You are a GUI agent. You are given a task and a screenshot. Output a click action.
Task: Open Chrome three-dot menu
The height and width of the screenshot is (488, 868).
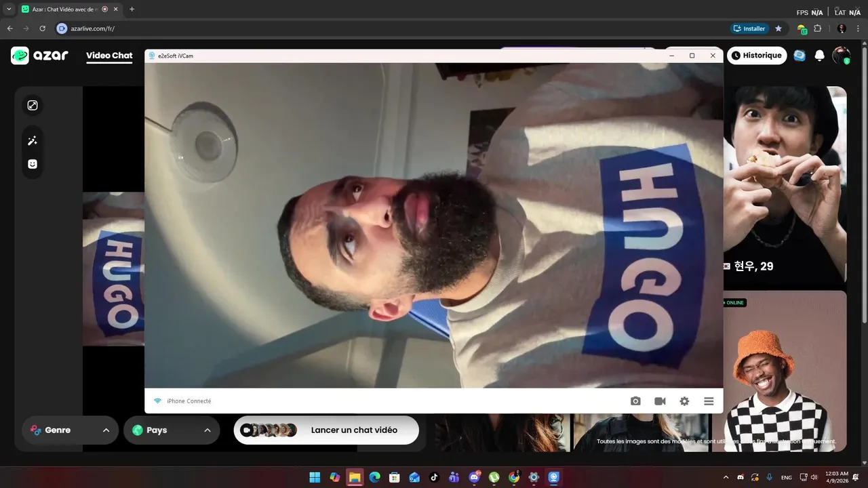(858, 28)
